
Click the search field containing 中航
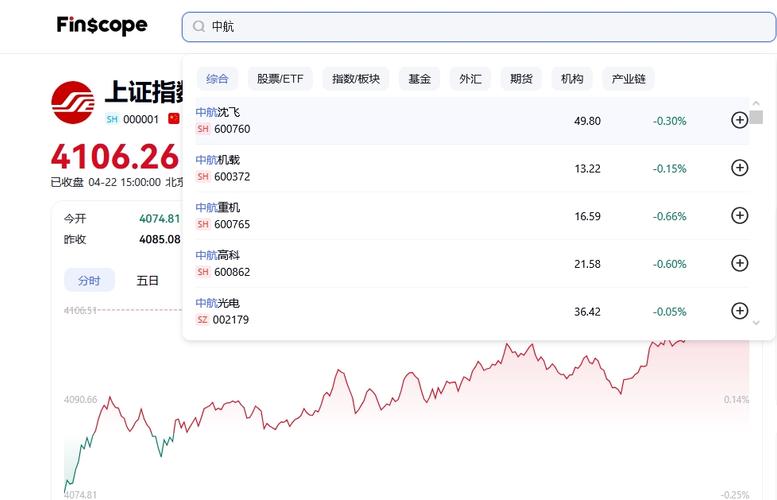tap(479, 27)
